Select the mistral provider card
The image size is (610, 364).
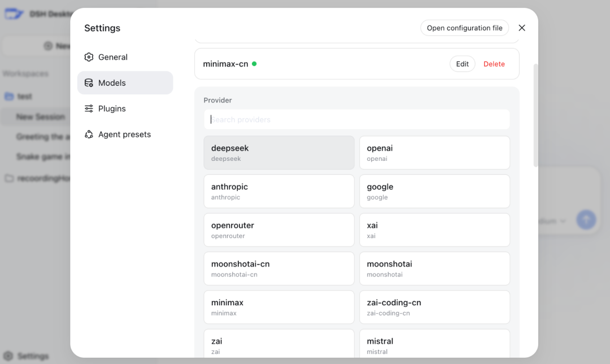point(434,343)
